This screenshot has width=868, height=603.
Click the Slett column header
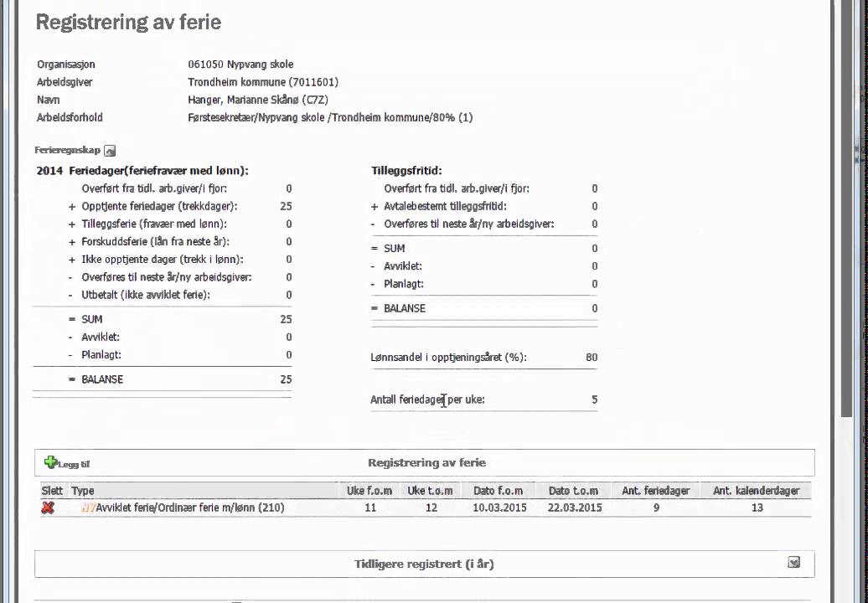point(52,491)
